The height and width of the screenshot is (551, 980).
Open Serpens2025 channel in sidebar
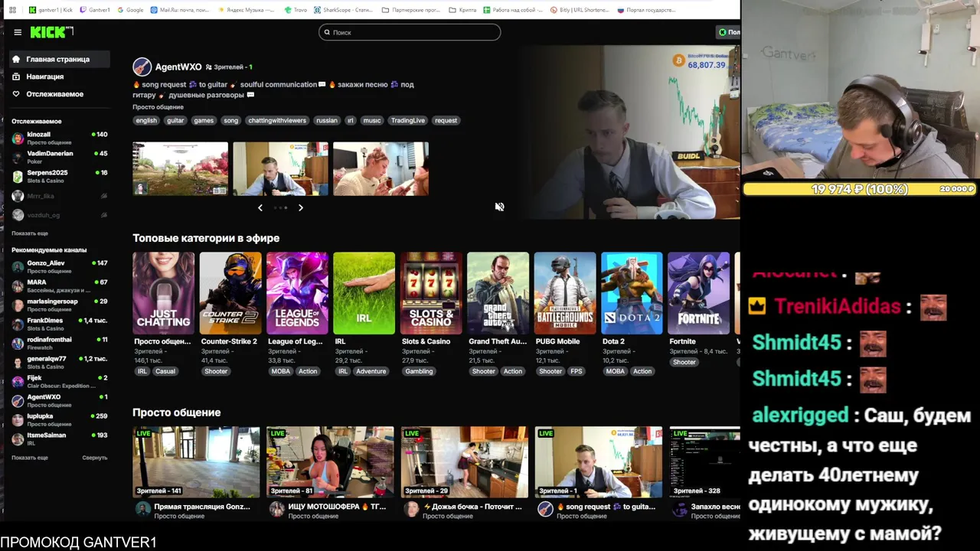(x=59, y=176)
